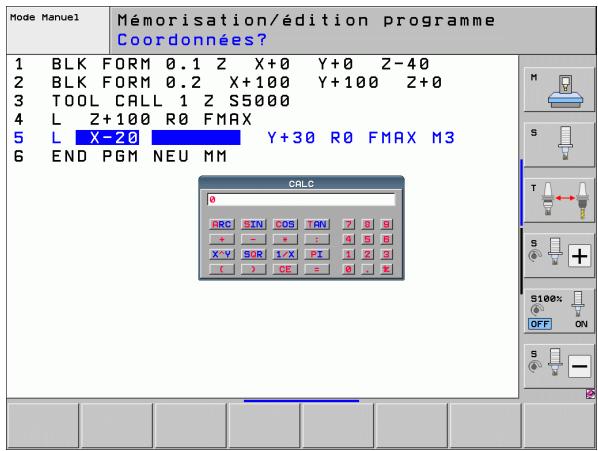The width and height of the screenshot is (598, 451).
Task: Click M3 in program line 5
Action: (x=443, y=138)
